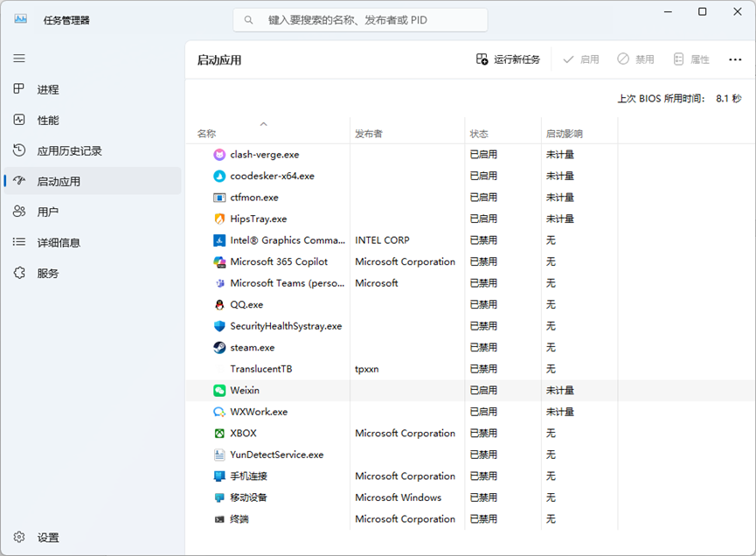This screenshot has width=756, height=556.
Task: Click the WXWork.exe icon
Action: coord(219,412)
